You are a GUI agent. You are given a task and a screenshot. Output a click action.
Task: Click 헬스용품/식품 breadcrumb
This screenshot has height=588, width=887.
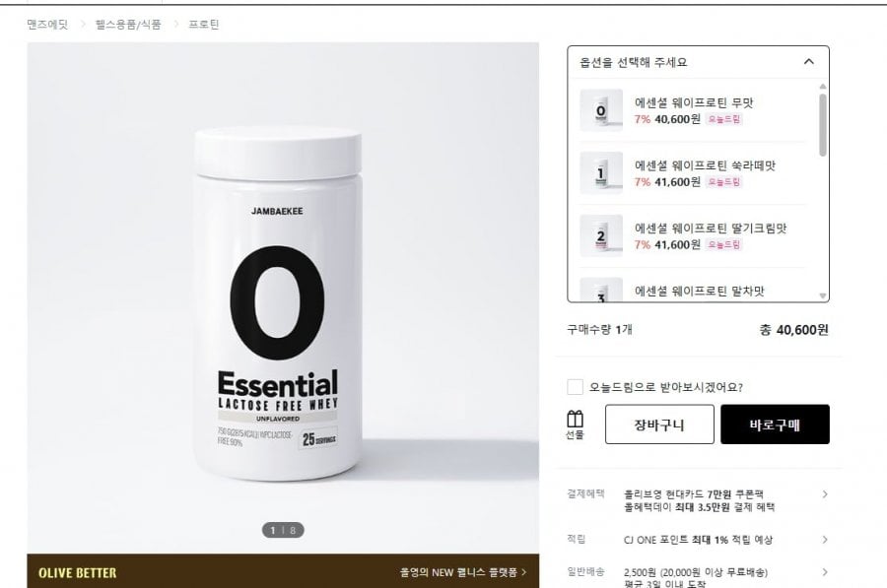[128, 25]
